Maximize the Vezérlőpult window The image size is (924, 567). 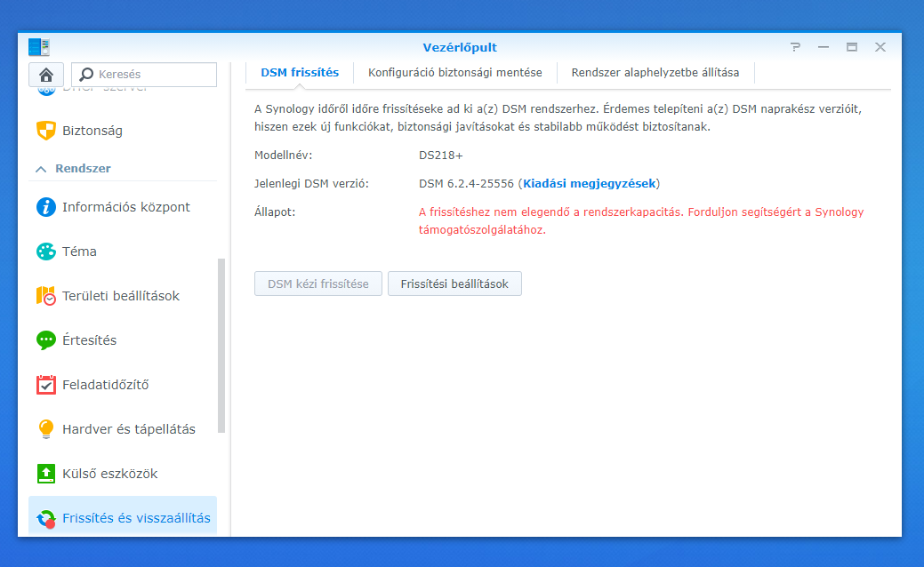pyautogui.click(x=851, y=47)
